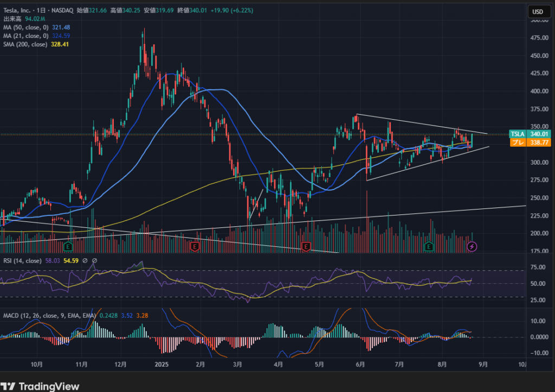Click the TSLA 340.01 price label
Screen dimensions: 555x392
click(x=530, y=134)
